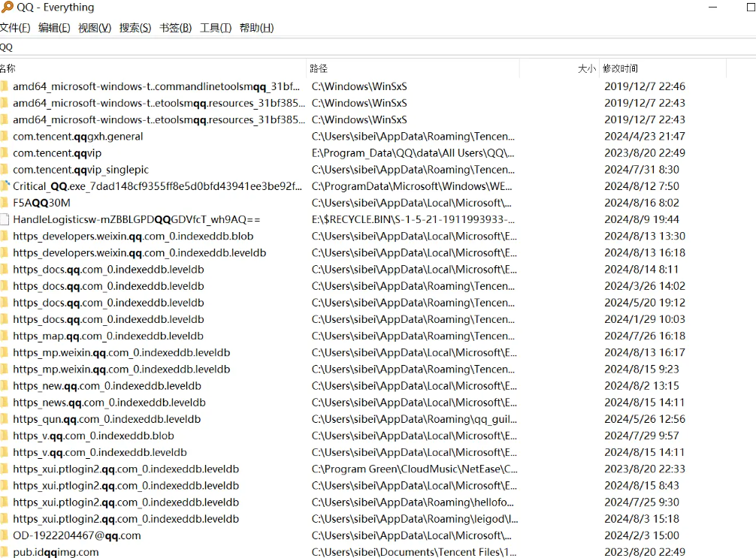Open the 搜索(S) menu

point(135,28)
